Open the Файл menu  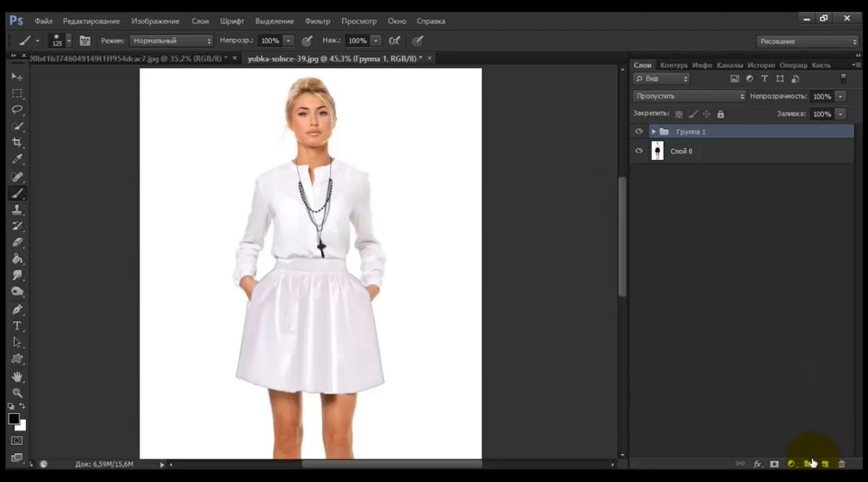point(43,21)
